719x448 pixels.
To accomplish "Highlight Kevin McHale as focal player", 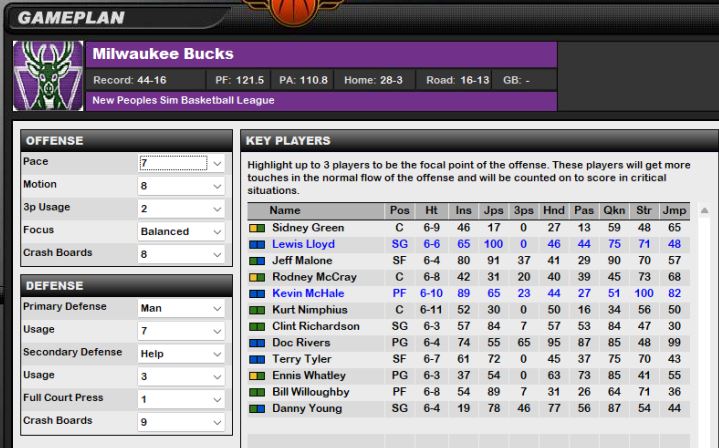I will (307, 294).
